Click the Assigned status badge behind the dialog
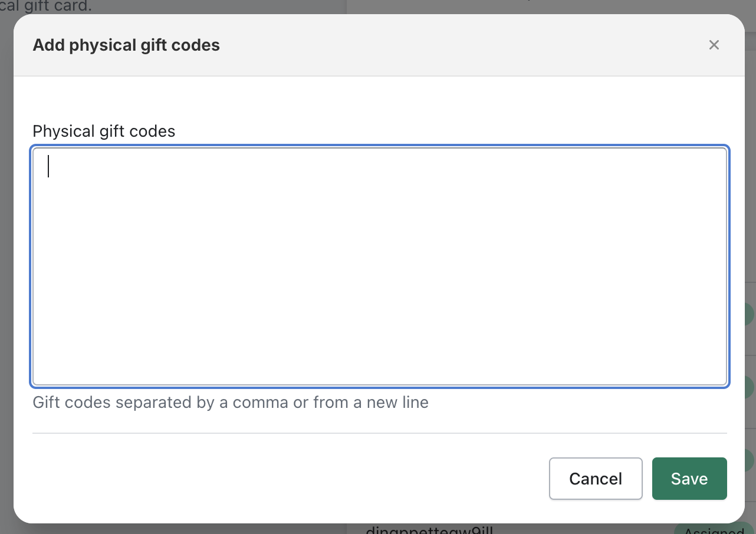Viewport: 756px width, 534px height. pyautogui.click(x=714, y=529)
